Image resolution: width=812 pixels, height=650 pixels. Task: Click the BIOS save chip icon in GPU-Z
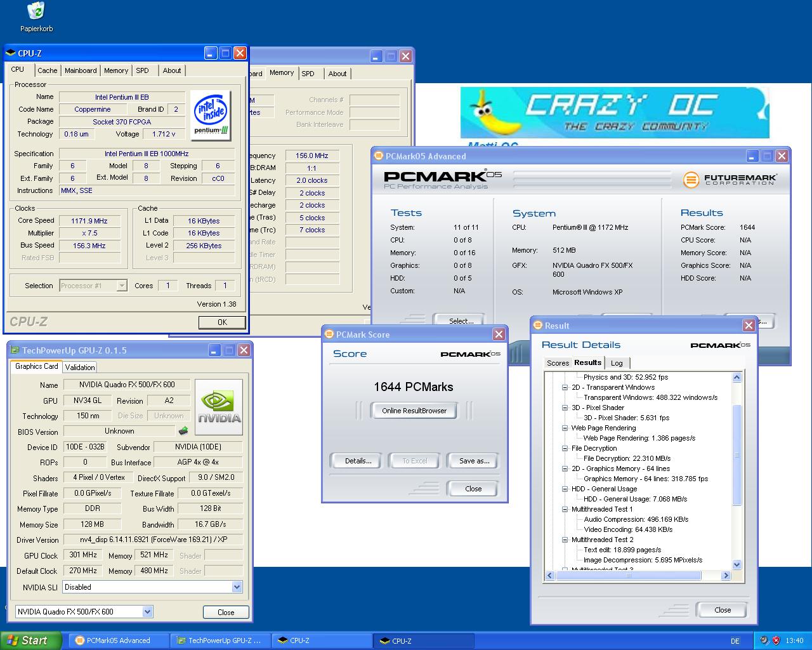tap(183, 431)
